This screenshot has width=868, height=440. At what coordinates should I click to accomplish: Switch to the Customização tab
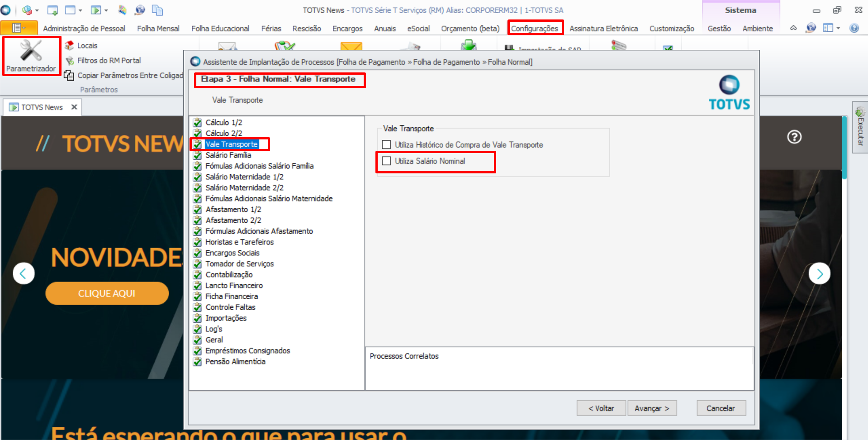point(672,29)
